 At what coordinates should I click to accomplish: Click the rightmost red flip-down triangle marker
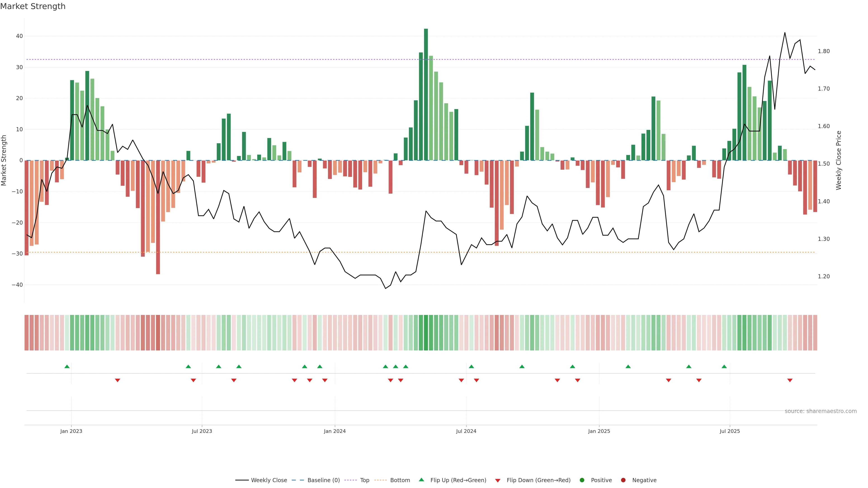pyautogui.click(x=790, y=380)
